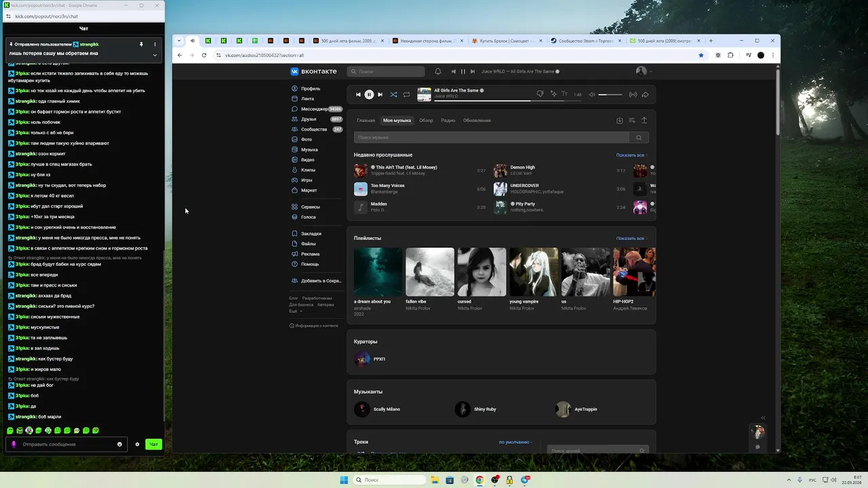Switch to the Обзор tab
Screen dimensions: 868x488
pyautogui.click(x=426, y=121)
